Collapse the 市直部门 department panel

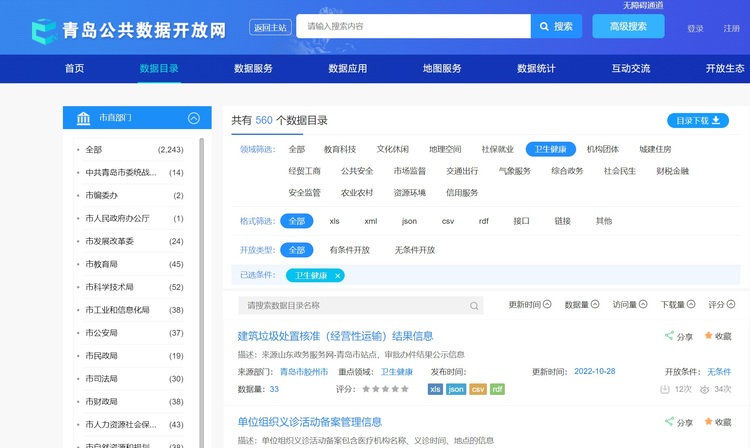click(x=194, y=118)
